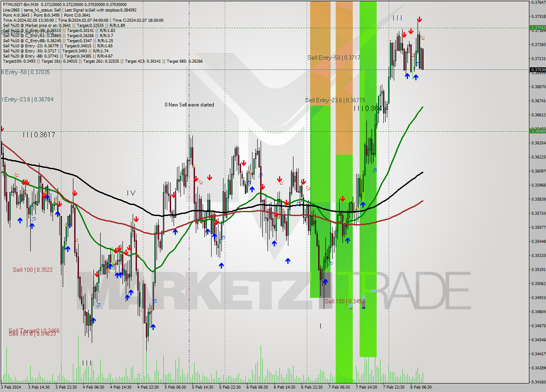Click the 'Sell 161.8 | 0.34633' label
This screenshot has height=392, width=546.
(32, 334)
